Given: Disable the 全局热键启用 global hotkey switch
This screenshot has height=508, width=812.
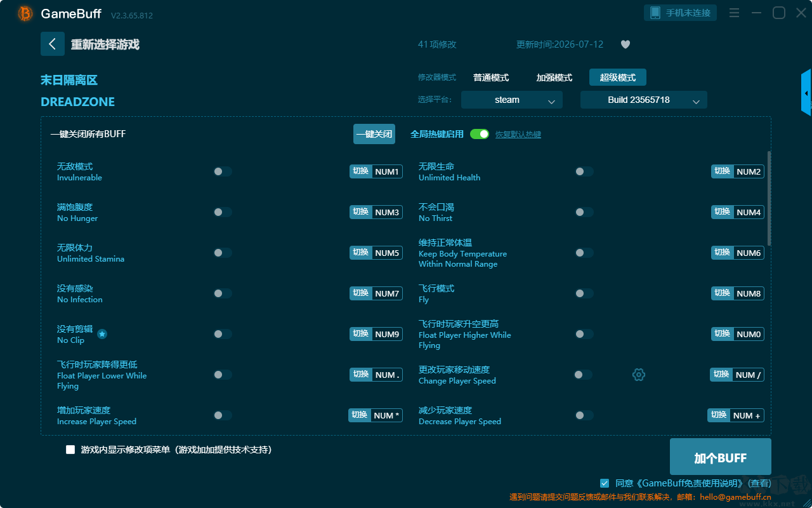Looking at the screenshot, I should (480, 134).
